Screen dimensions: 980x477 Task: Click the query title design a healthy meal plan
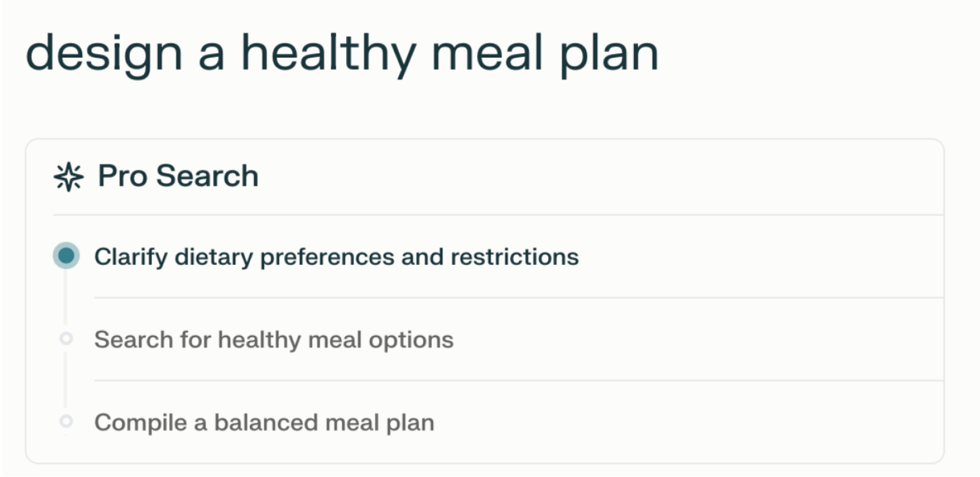click(343, 54)
